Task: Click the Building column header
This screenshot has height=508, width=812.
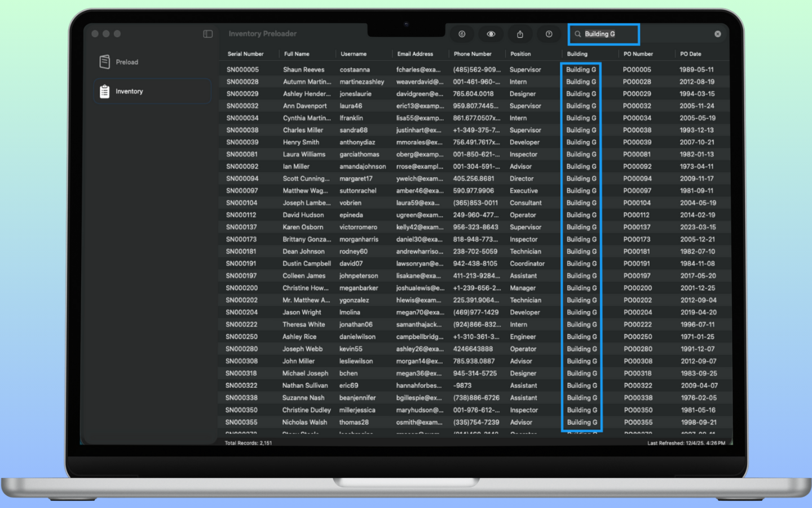Action: pyautogui.click(x=577, y=54)
